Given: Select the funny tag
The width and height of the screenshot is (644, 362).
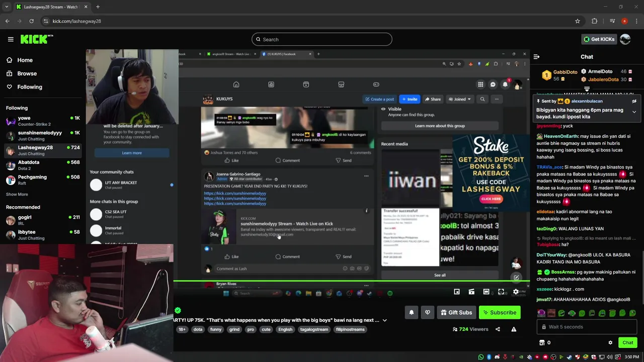Looking at the screenshot, I should 216,329.
